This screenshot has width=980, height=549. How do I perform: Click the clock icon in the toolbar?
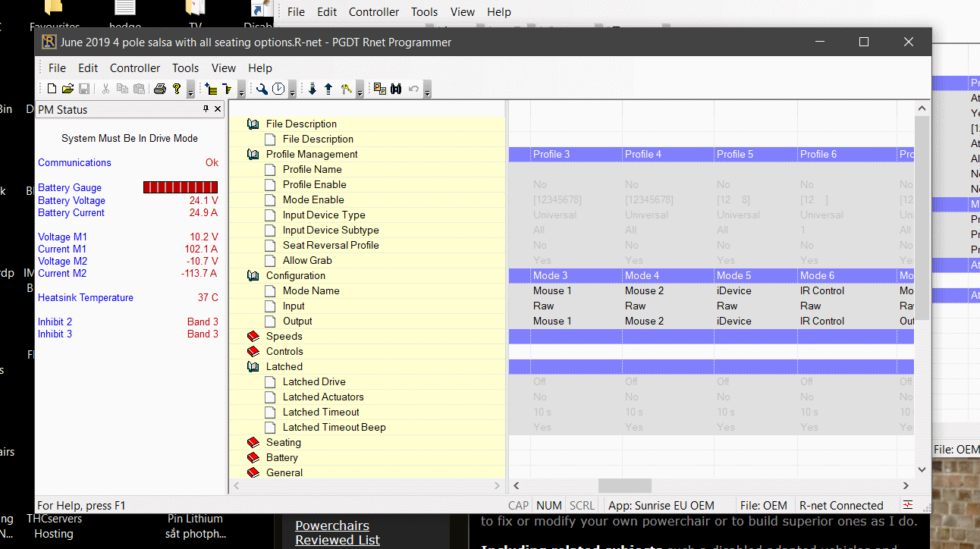click(x=278, y=89)
